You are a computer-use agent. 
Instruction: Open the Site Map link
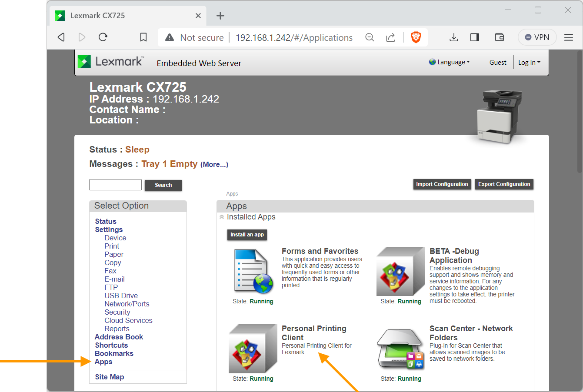[110, 377]
